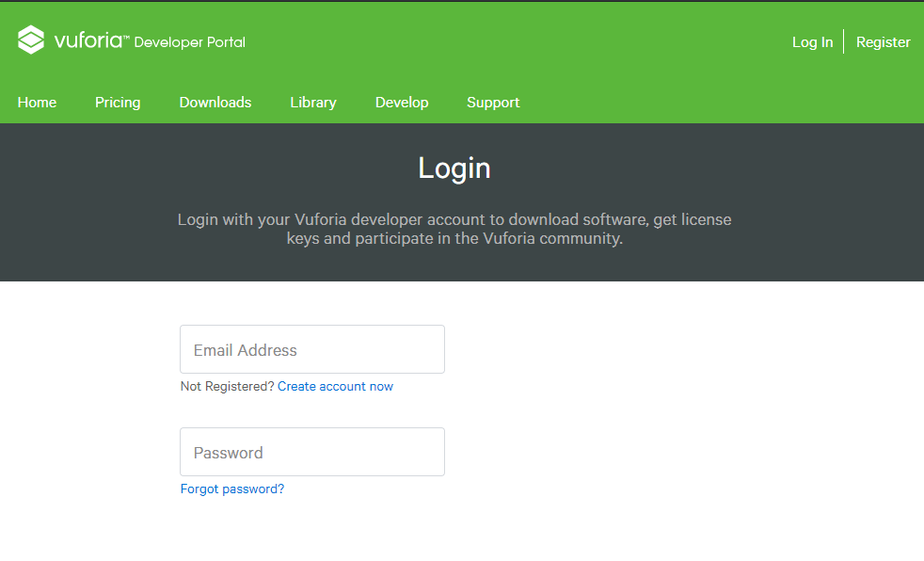
Task: Click the Vuforia developer account description paragraph
Action: [x=454, y=229]
